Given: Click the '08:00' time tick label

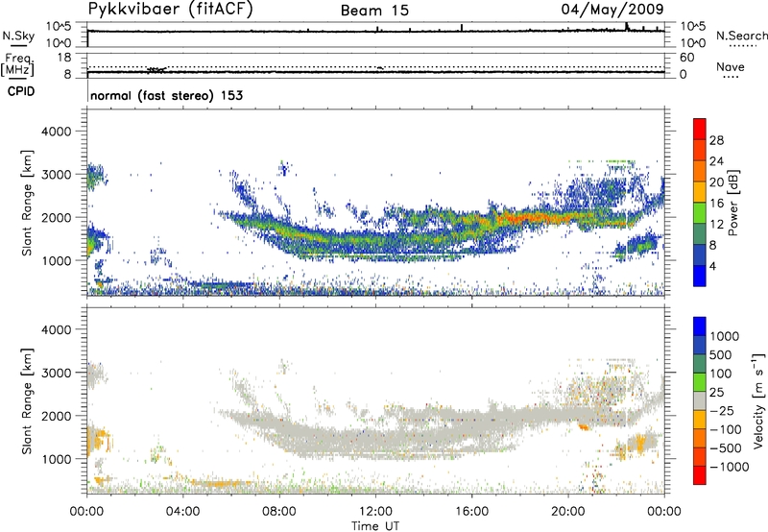Looking at the screenshot, I should click(x=279, y=512).
